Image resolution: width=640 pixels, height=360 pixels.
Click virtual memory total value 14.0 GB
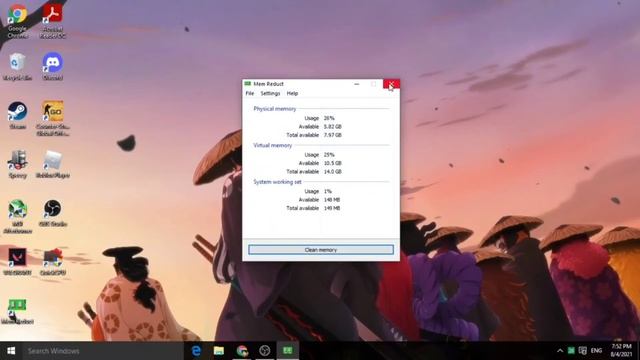pos(333,172)
